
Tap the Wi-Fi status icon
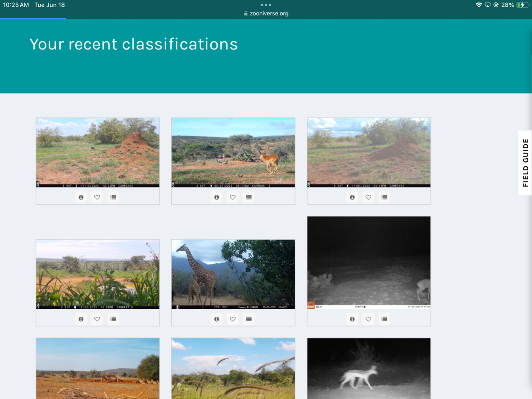click(479, 5)
